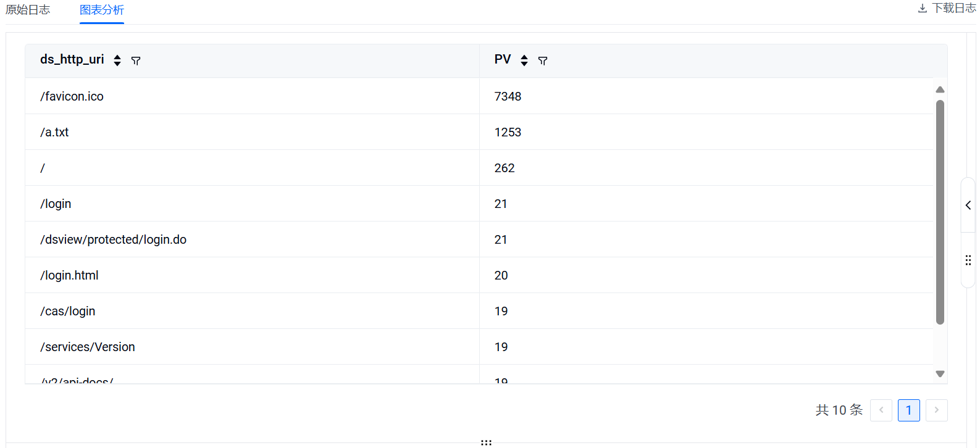Click the table's vertical scrollbar thumb
980x448 pixels.
(940, 212)
